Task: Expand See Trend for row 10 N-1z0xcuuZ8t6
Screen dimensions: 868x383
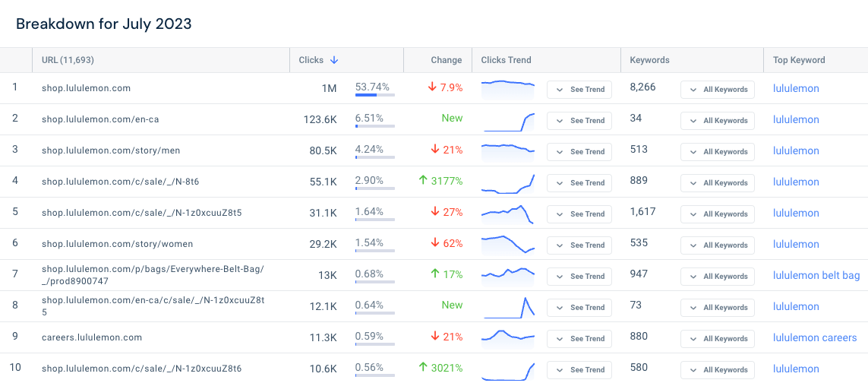Action: click(x=579, y=369)
